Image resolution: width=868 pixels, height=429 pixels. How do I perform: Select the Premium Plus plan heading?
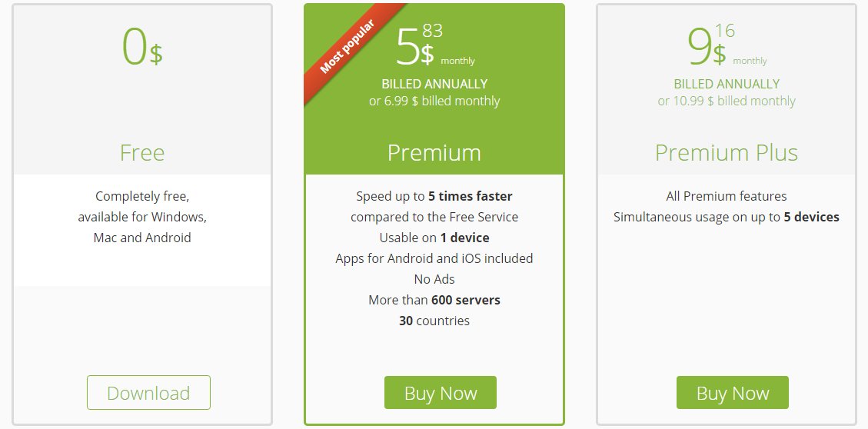point(727,152)
